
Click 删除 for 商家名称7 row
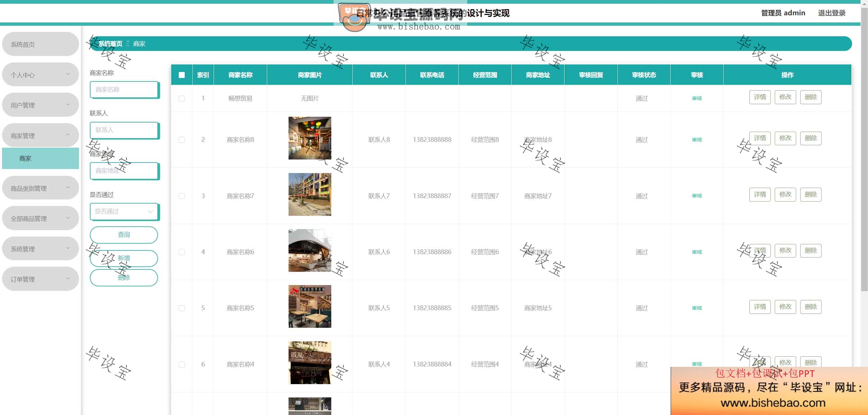coord(811,194)
